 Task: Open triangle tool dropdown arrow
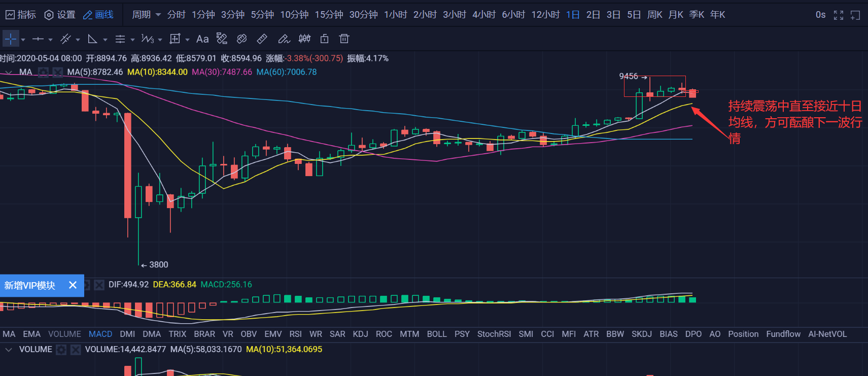(105, 39)
